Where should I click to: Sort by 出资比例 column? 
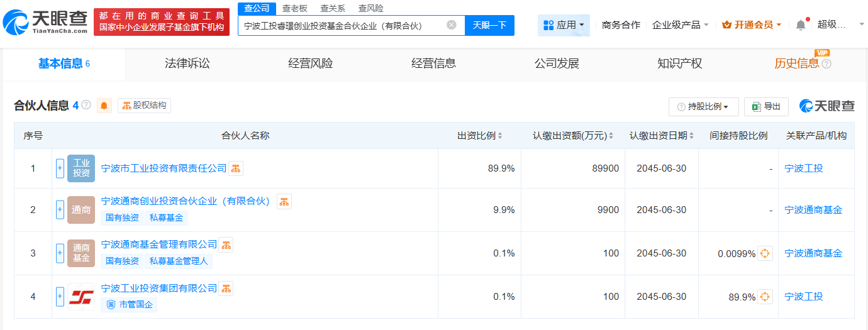tap(479, 136)
